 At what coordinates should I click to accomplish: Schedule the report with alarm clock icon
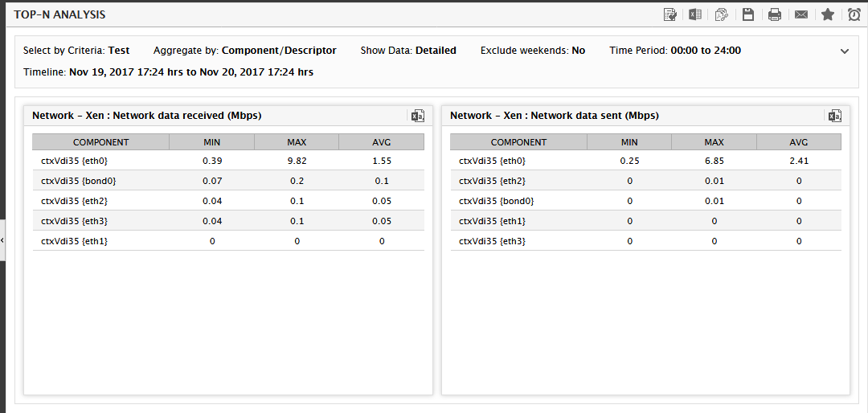click(854, 15)
